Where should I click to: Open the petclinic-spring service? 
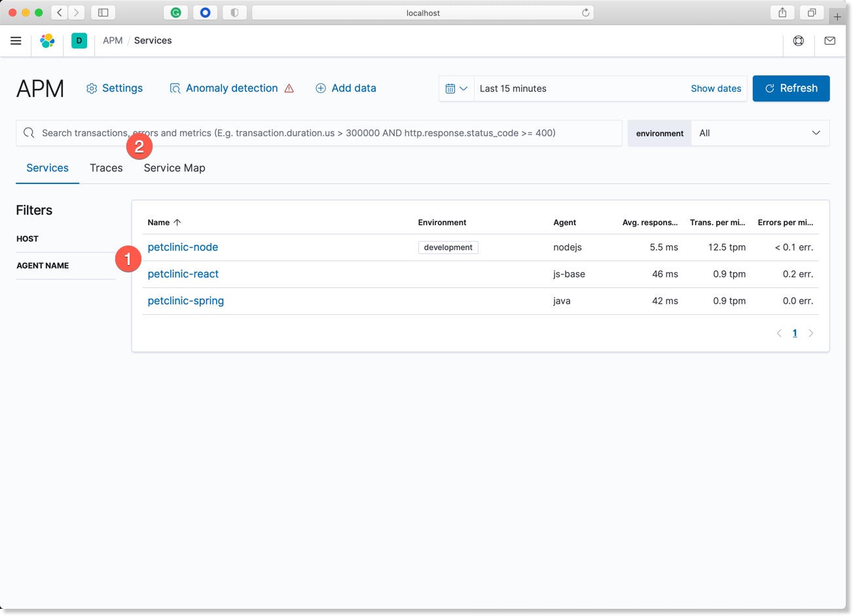pyautogui.click(x=186, y=301)
